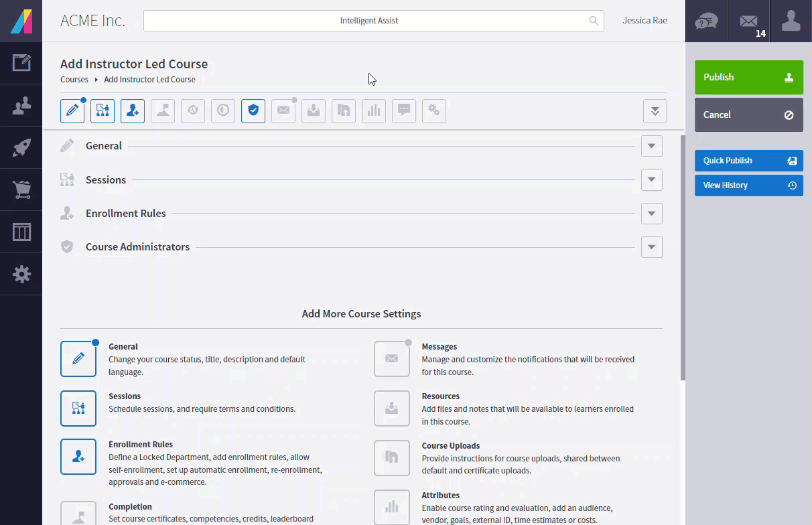Click the Quick Publish button

coord(748,161)
